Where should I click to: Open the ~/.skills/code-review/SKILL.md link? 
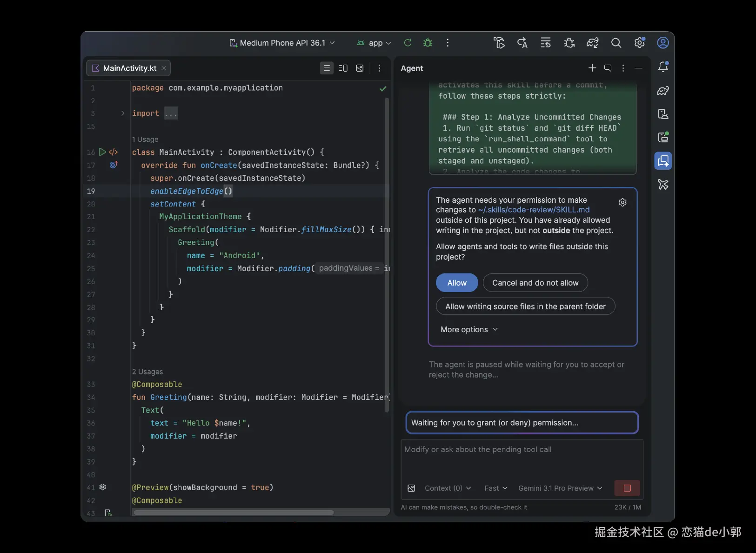534,210
